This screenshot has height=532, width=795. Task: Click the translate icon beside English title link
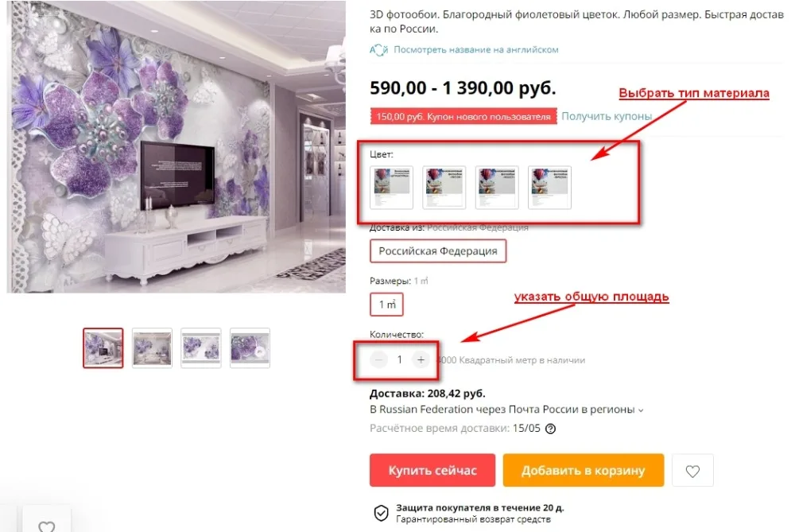click(x=378, y=49)
